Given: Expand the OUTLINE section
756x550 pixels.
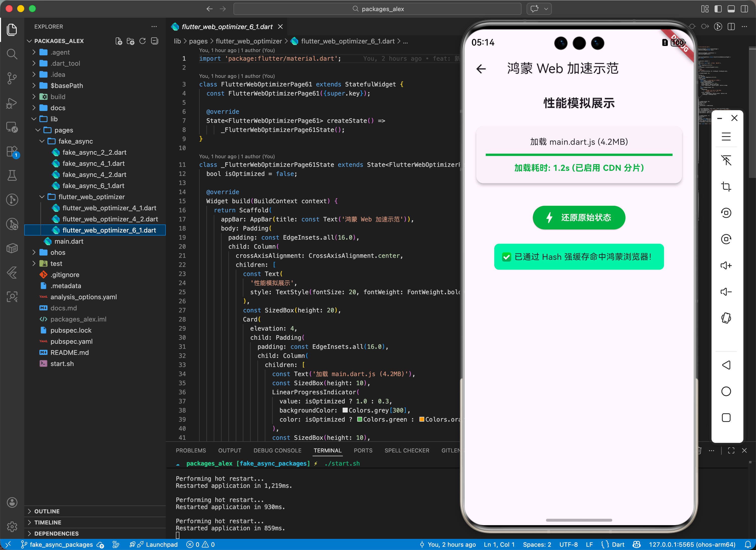Looking at the screenshot, I should 47,511.
